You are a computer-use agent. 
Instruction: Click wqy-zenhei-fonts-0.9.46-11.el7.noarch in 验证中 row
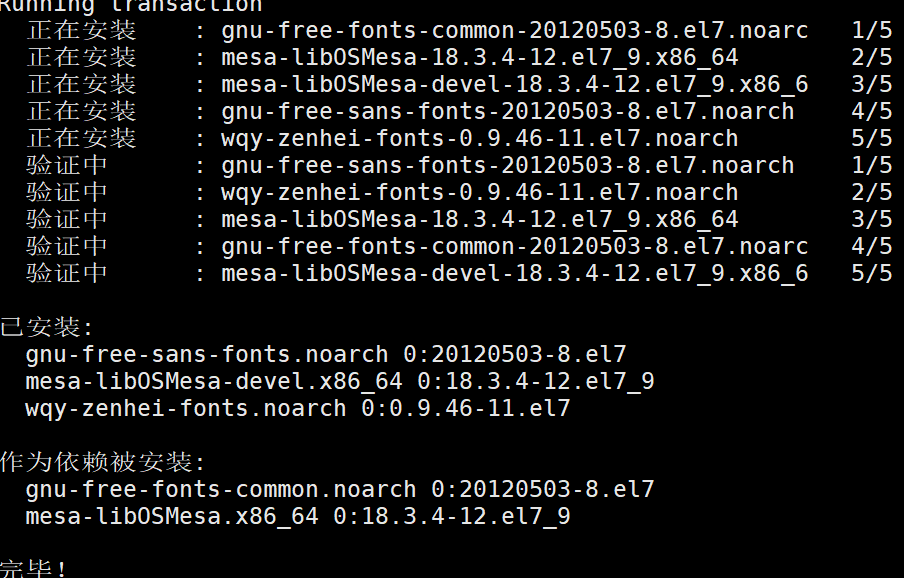coord(480,193)
